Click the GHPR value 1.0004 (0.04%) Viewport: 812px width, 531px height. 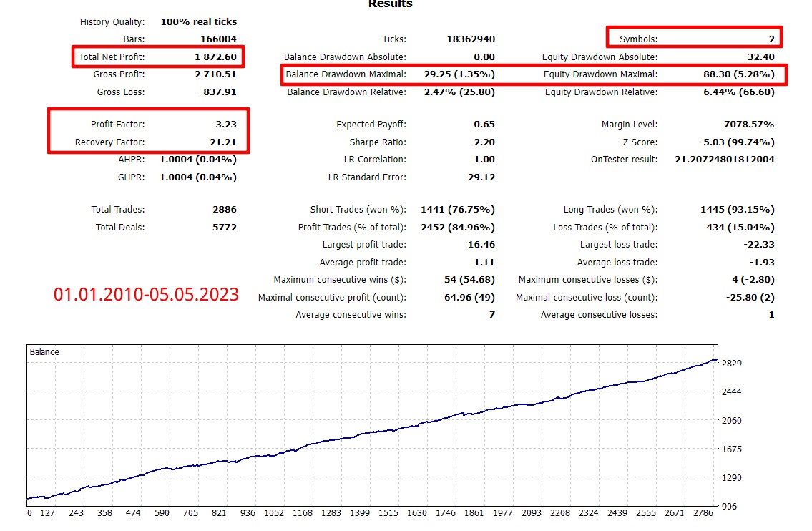[x=198, y=177]
